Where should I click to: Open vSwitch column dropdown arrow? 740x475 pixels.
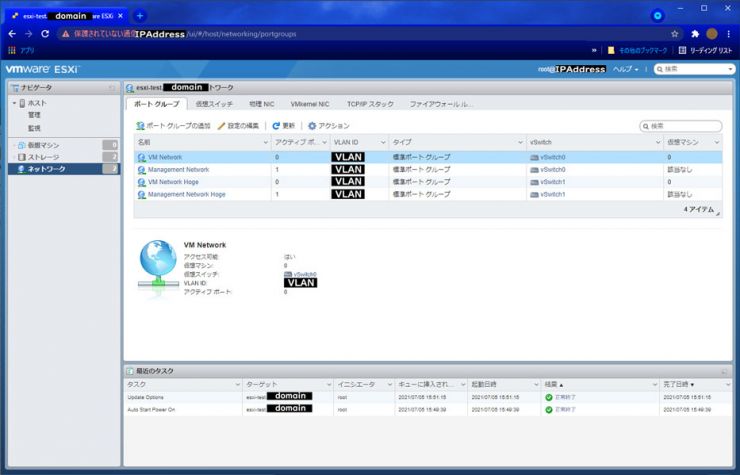(658, 142)
